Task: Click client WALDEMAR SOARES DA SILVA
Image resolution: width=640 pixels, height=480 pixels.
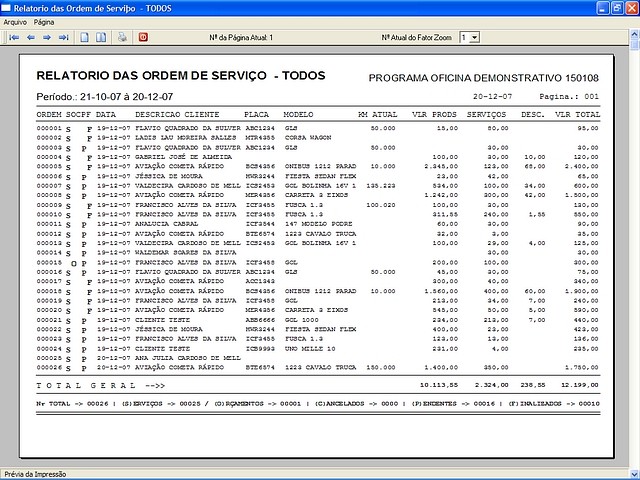Action: coord(186,253)
